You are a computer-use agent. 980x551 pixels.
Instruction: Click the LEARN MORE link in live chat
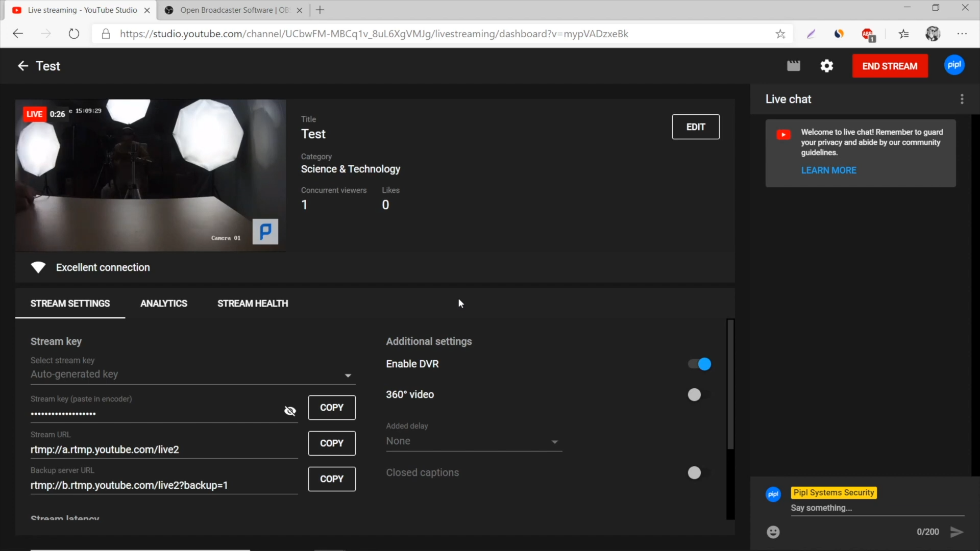828,170
